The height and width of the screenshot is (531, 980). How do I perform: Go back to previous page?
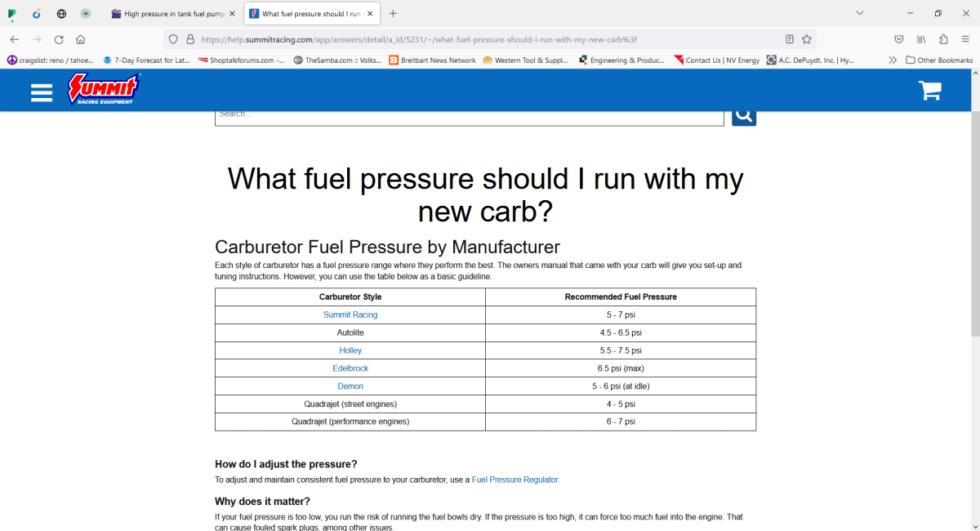15,39
